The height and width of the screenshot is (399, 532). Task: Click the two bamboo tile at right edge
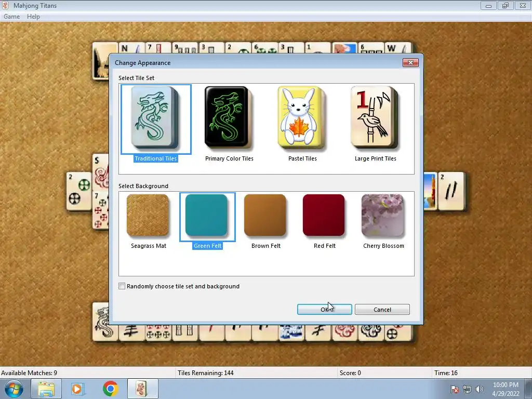tap(451, 191)
